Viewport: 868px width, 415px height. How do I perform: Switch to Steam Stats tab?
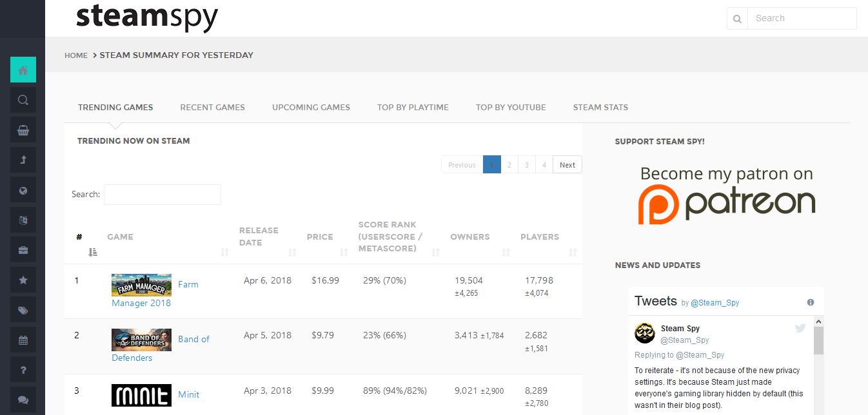pyautogui.click(x=600, y=107)
